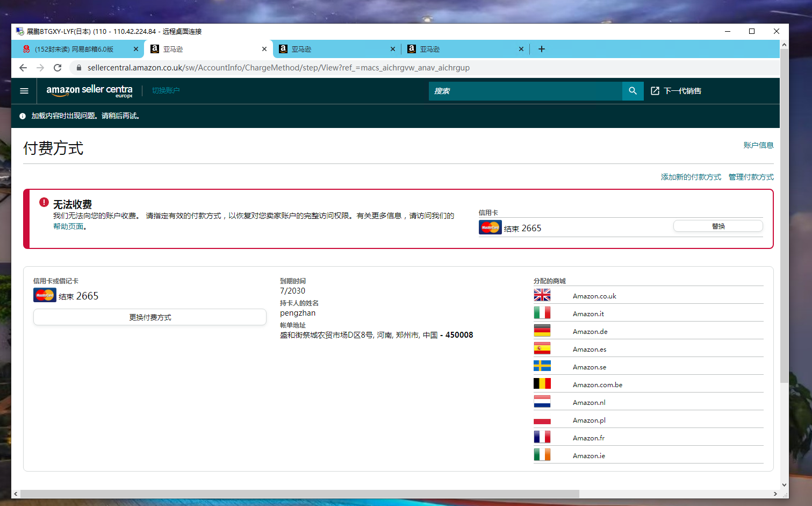The image size is (812, 506).
Task: Open the hamburger navigation menu
Action: (24, 91)
